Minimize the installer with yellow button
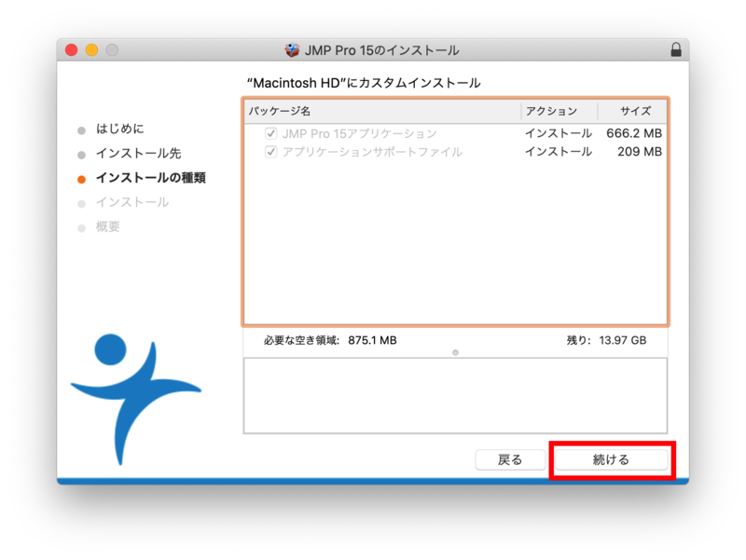The width and height of the screenshot is (746, 560). [91, 50]
